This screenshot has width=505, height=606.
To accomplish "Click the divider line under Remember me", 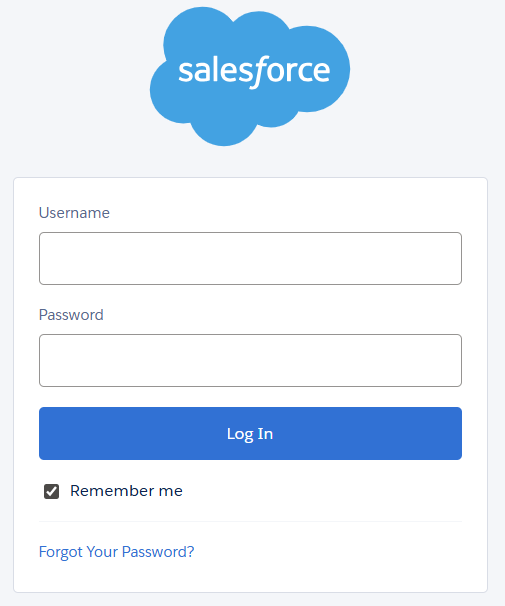I will click(250, 521).
